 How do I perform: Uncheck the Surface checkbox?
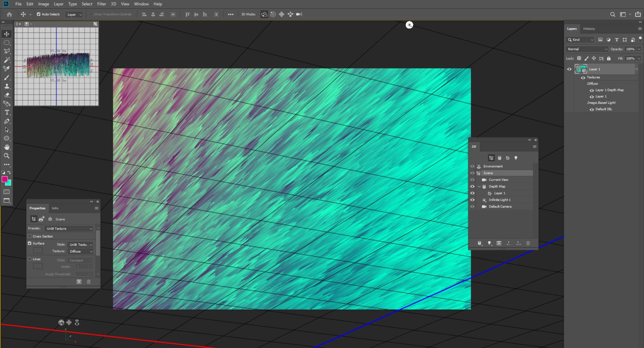[29, 243]
